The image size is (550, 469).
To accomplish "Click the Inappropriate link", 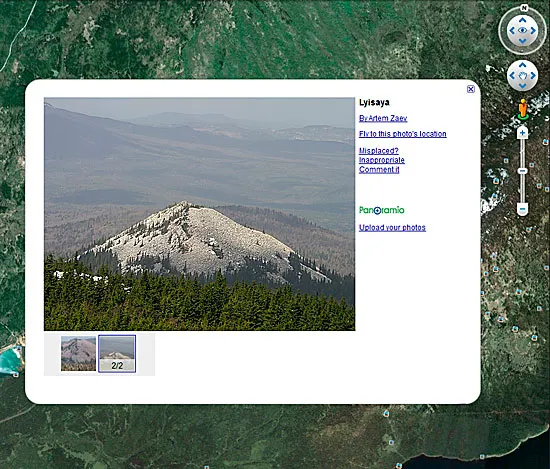I will [382, 160].
